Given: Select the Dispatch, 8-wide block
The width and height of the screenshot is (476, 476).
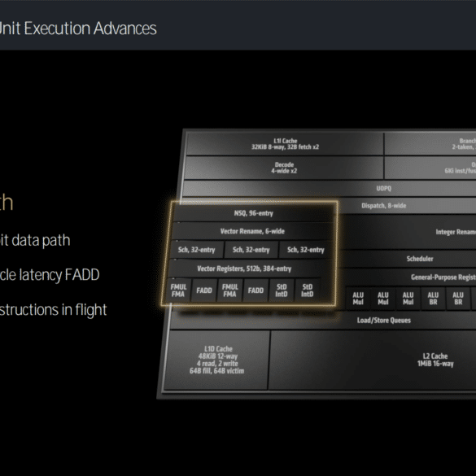Looking at the screenshot, I should click(x=407, y=206).
